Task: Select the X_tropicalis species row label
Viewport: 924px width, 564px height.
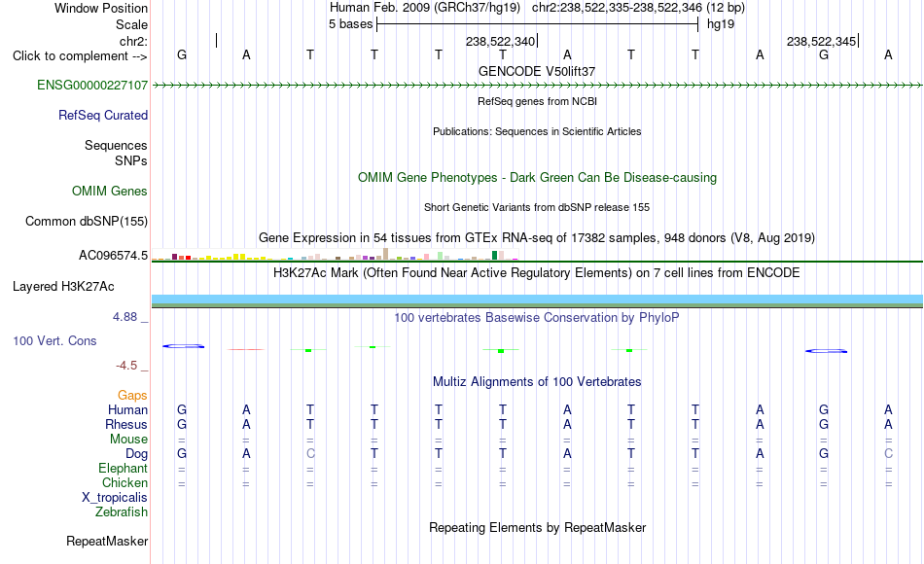Action: click(x=115, y=498)
